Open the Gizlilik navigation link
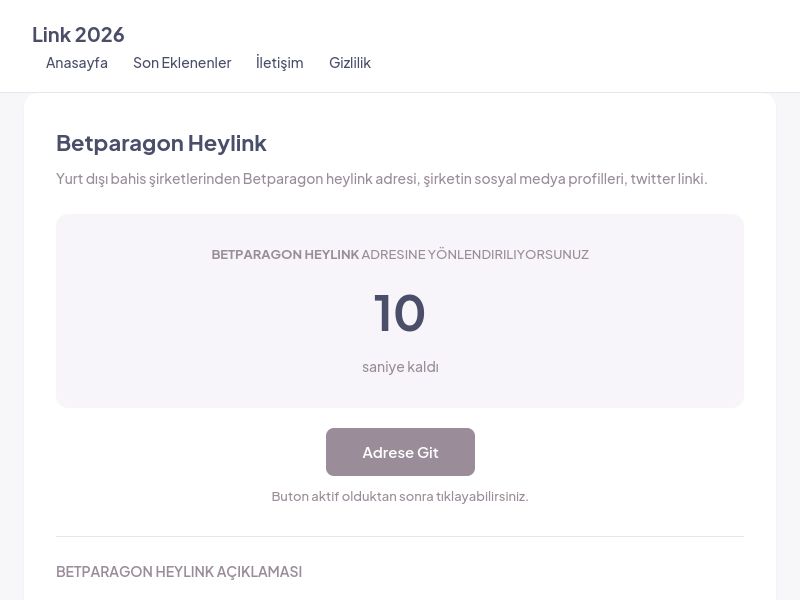Viewport: 800px width, 600px height. (x=349, y=63)
